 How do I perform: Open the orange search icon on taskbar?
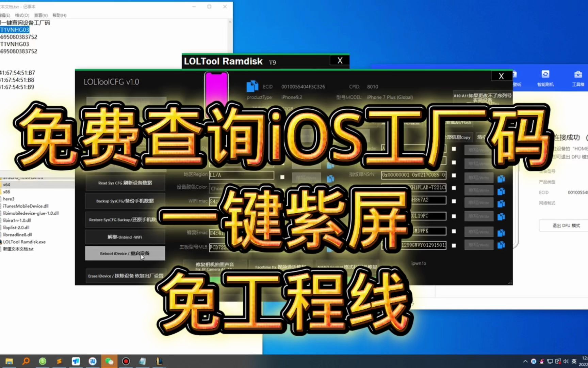(x=26, y=361)
